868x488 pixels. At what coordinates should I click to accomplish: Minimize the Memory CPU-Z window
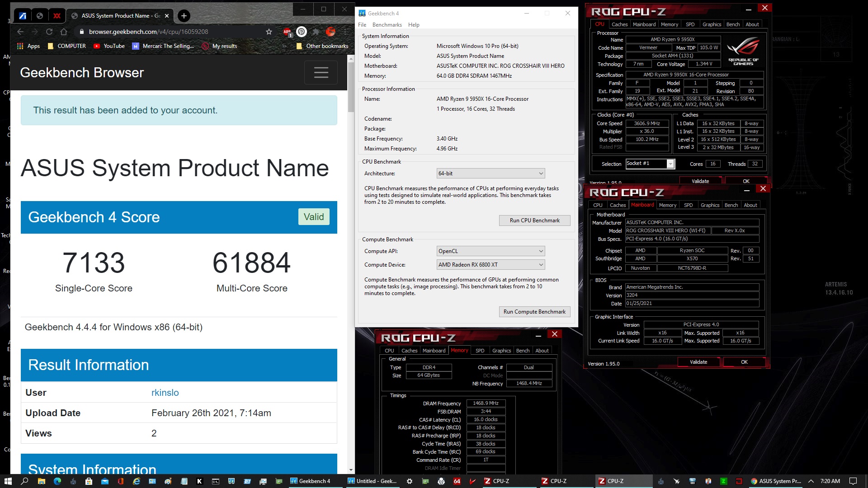tap(538, 335)
